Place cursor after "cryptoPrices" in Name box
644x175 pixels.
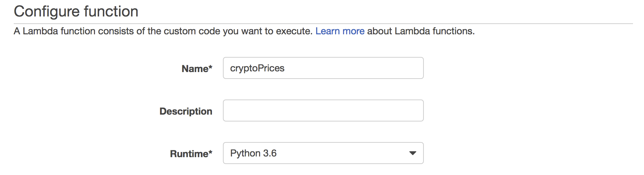point(285,68)
